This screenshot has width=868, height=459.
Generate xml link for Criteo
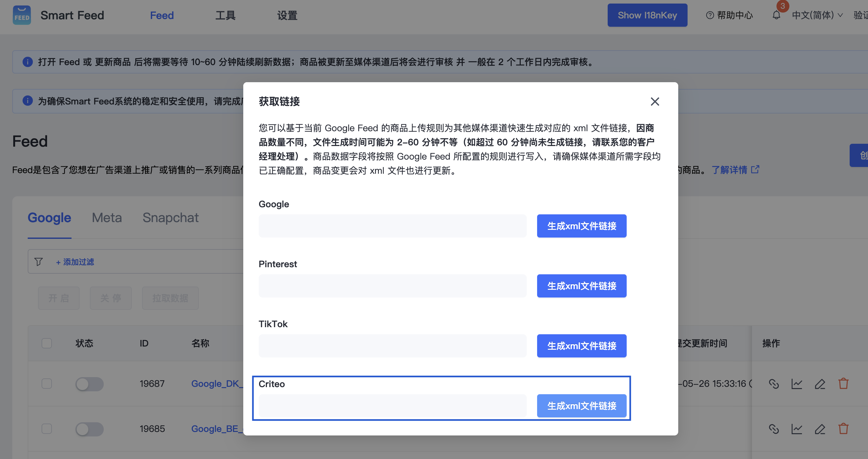point(582,406)
